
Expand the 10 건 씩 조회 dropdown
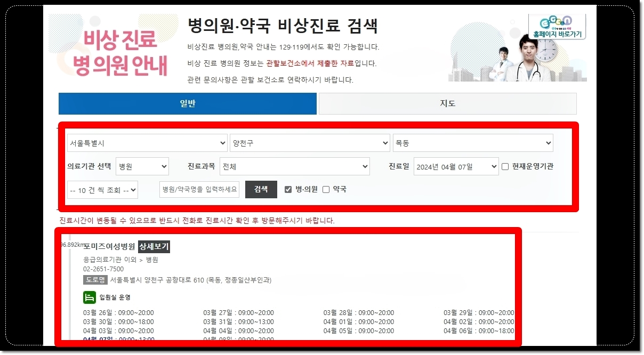pyautogui.click(x=102, y=189)
